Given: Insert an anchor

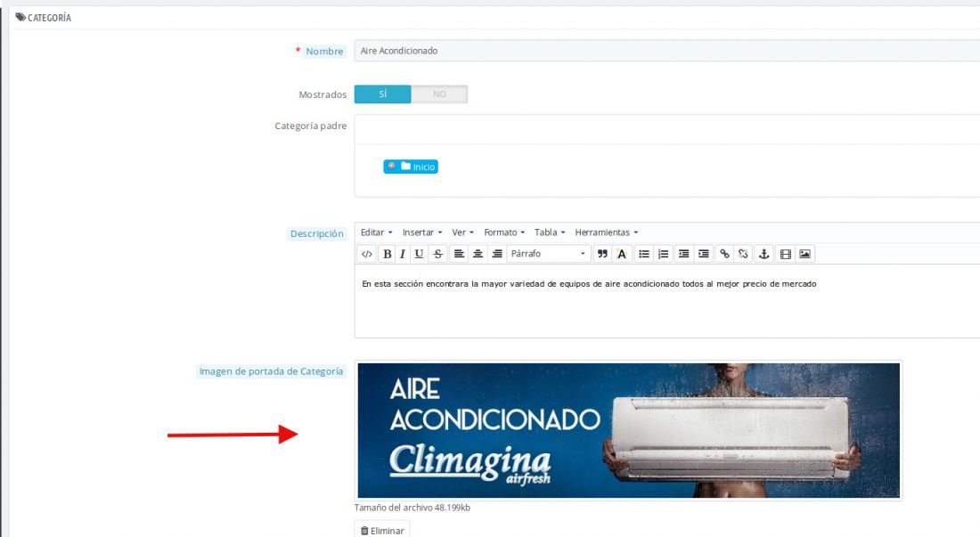Looking at the screenshot, I should pos(764,254).
